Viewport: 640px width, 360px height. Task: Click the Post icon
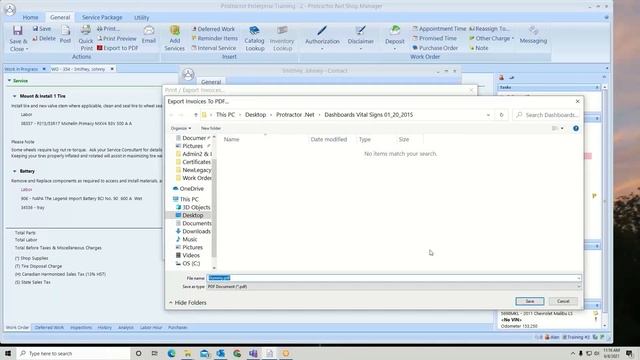[x=65, y=34]
